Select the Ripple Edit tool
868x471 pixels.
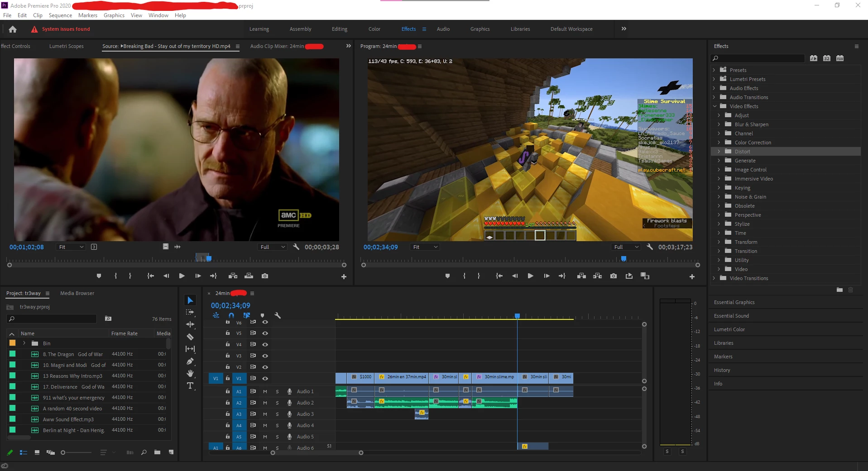coord(190,324)
